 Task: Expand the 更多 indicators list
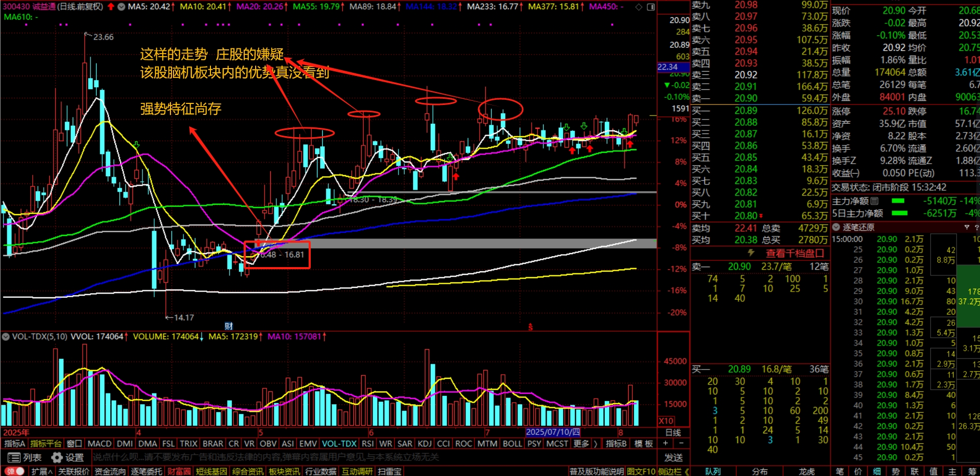click(581, 443)
